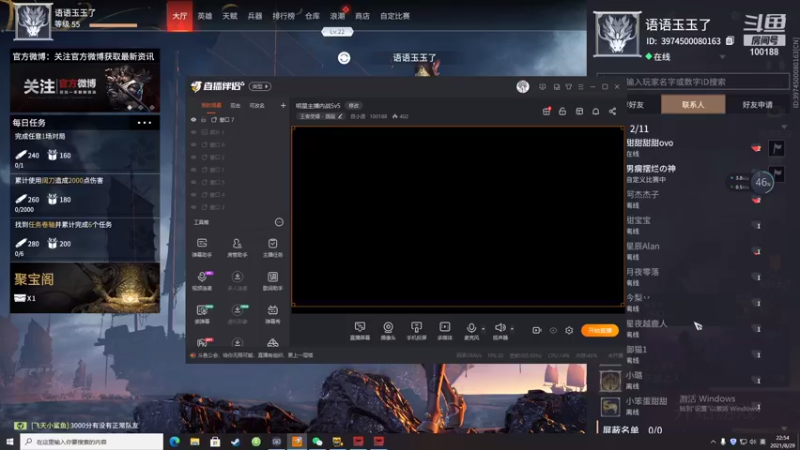Click the layout icon above the preview
This screenshot has height=450, width=800.
pos(579,111)
